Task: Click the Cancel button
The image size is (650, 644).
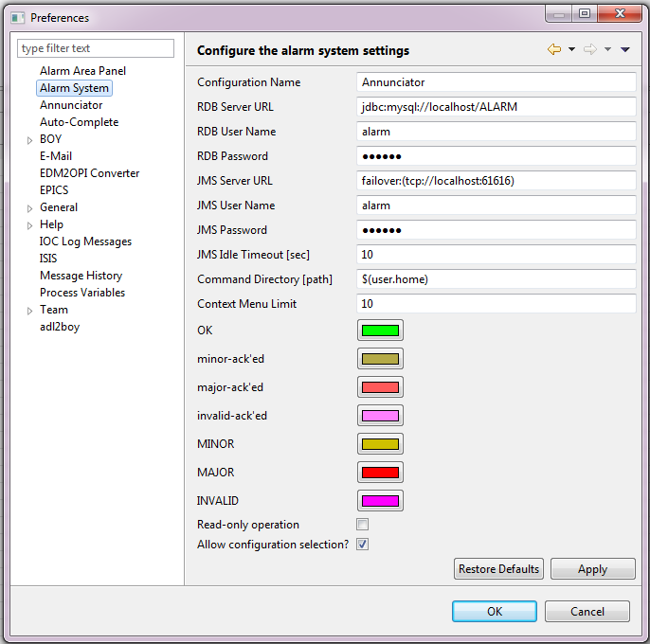Action: [587, 611]
